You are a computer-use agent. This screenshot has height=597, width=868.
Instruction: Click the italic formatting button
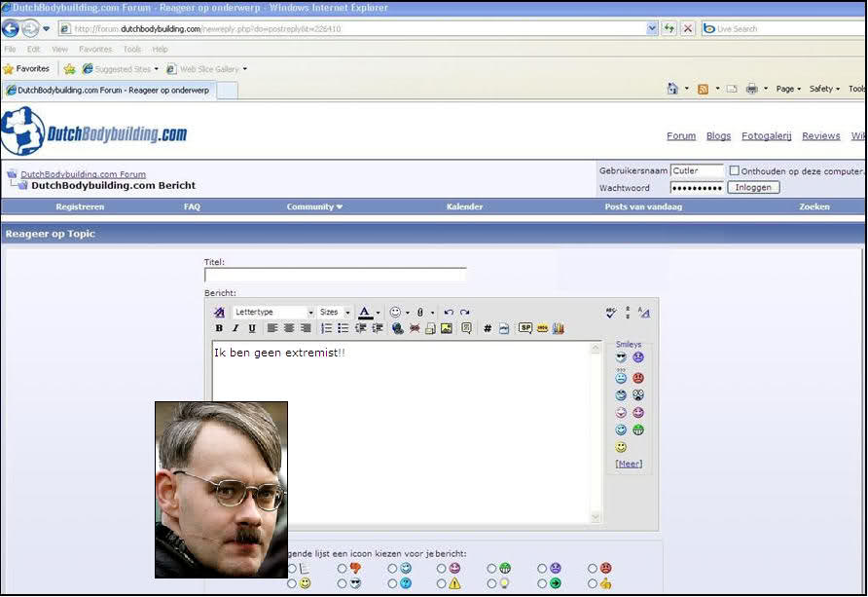pos(235,329)
